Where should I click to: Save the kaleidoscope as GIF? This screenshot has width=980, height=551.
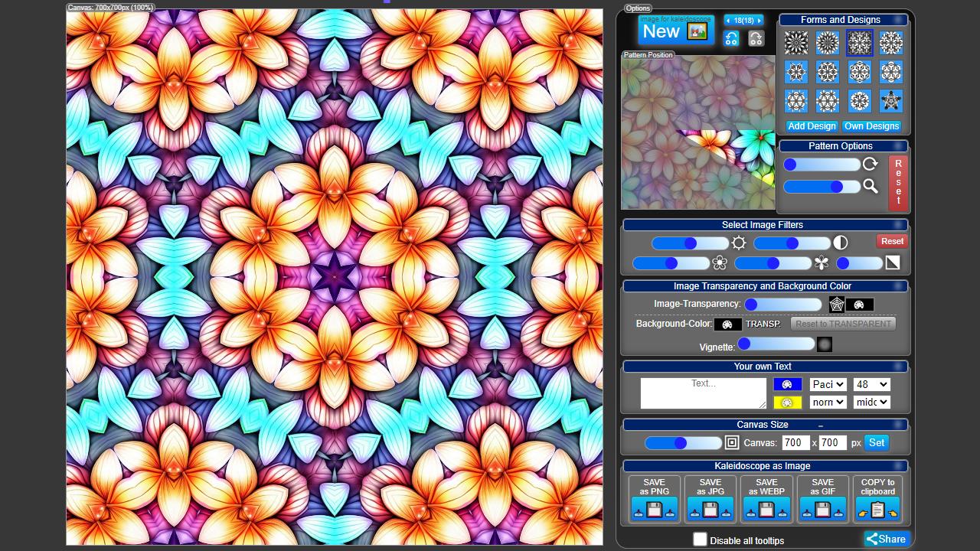coord(822,500)
